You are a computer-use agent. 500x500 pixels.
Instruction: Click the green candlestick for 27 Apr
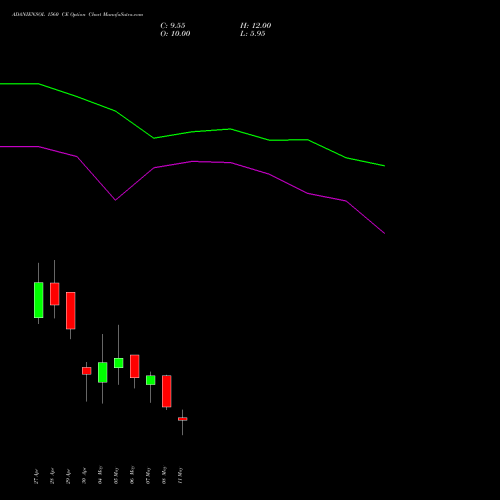pyautogui.click(x=39, y=300)
